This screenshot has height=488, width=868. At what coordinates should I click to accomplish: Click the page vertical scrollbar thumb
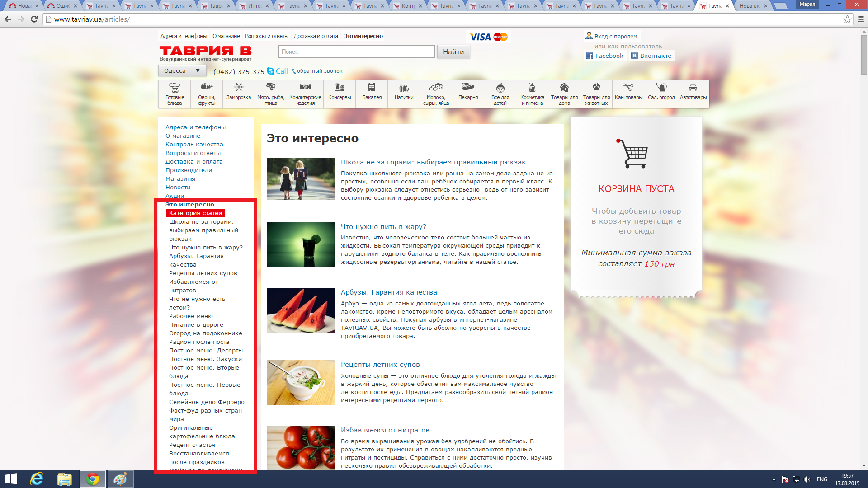(864, 54)
